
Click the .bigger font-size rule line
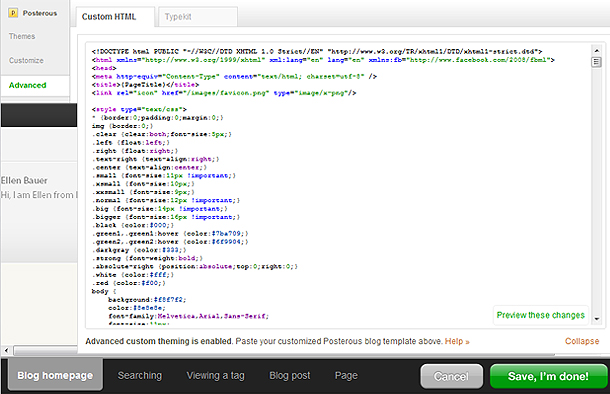point(166,217)
